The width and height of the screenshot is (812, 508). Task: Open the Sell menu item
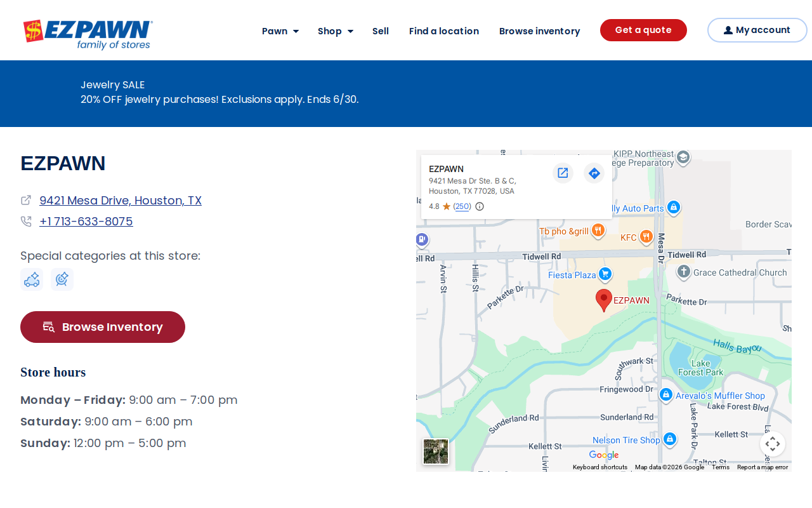pyautogui.click(x=381, y=31)
